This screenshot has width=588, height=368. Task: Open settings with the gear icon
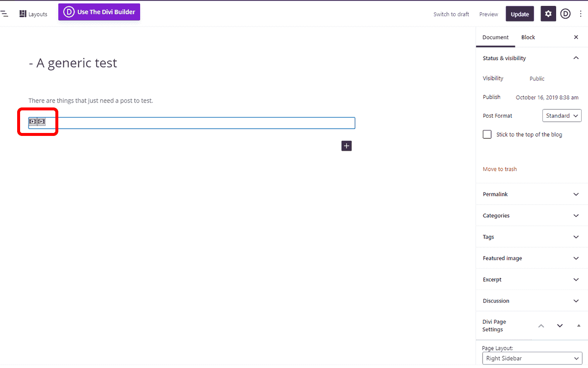click(548, 14)
